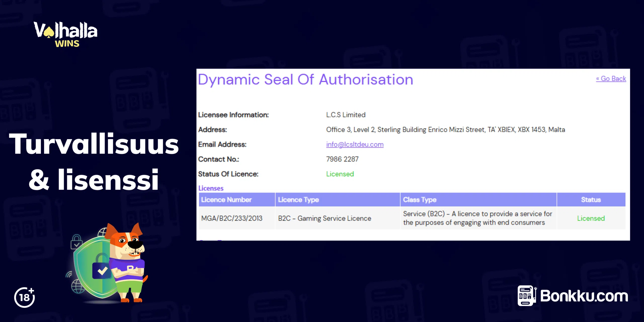Click the green Licensed status in table

[591, 218]
